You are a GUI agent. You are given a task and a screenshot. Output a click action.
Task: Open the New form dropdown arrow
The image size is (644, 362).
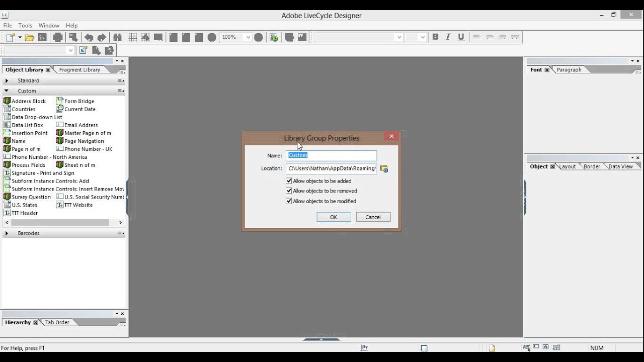(x=20, y=37)
